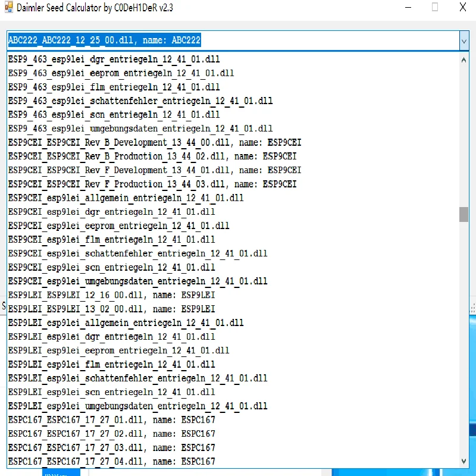Select ESP9LEI_esp9lei_allgemein_entriegeln_12_41_01.dll

[x=233, y=323]
